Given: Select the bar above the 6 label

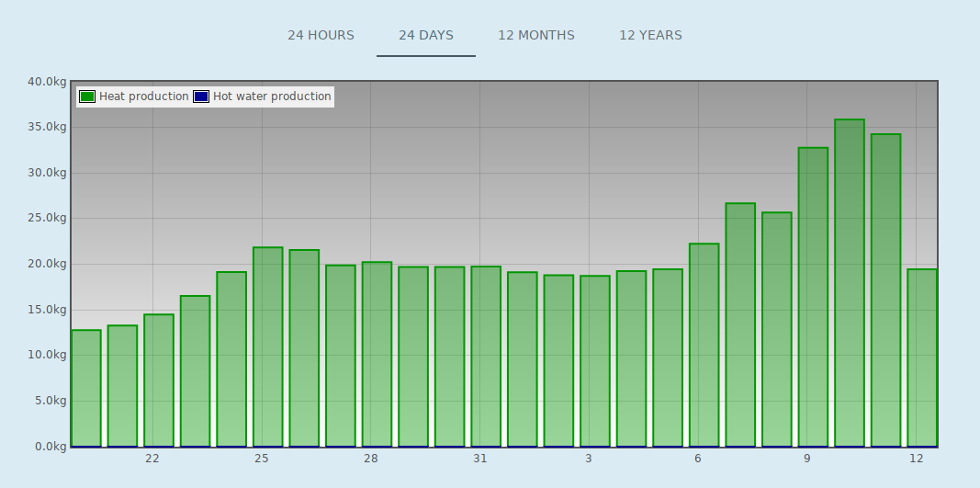Looking at the screenshot, I should [x=704, y=345].
